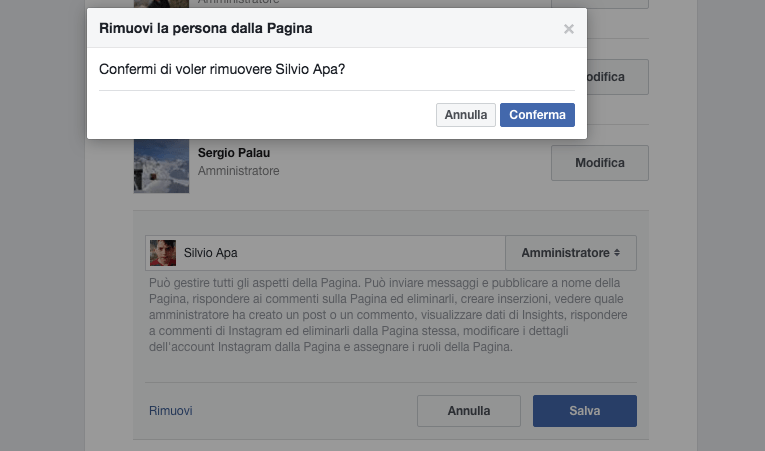Click the cropped button at top right
This screenshot has height=451, width=765.
coord(600,4)
